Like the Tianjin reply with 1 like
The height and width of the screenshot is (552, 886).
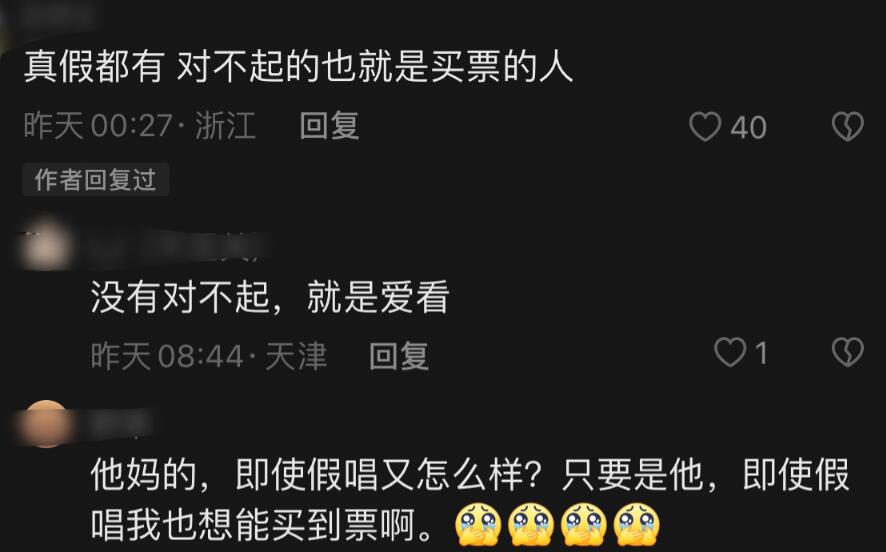(x=729, y=352)
